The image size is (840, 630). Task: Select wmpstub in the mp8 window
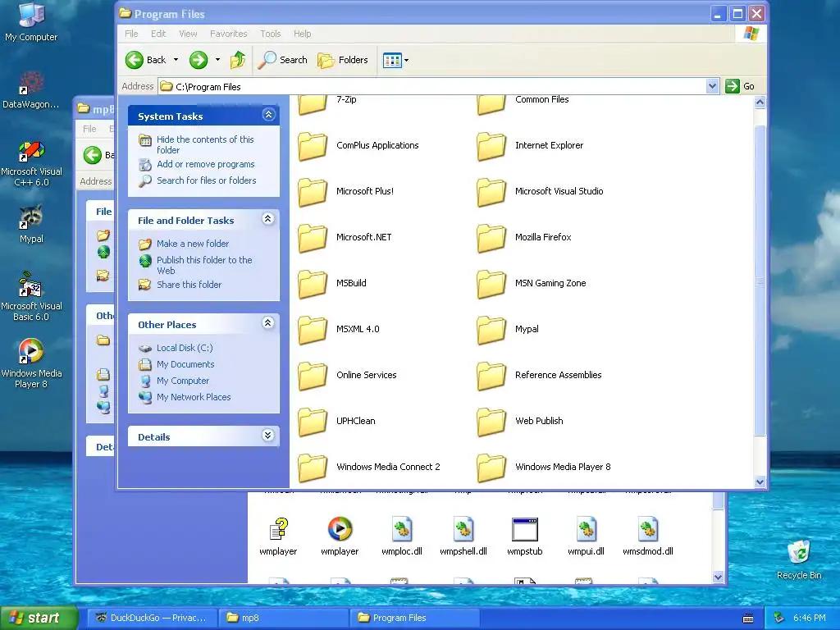pos(525,536)
